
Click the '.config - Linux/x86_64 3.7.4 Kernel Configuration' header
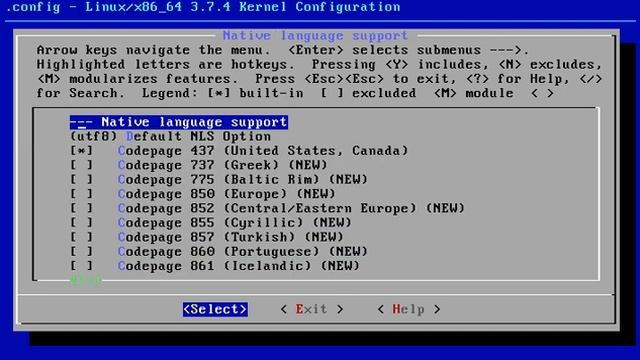coord(203,7)
